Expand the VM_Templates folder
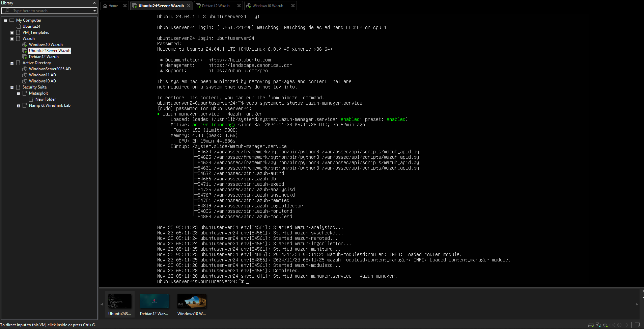This screenshot has height=329, width=644. tap(12, 33)
